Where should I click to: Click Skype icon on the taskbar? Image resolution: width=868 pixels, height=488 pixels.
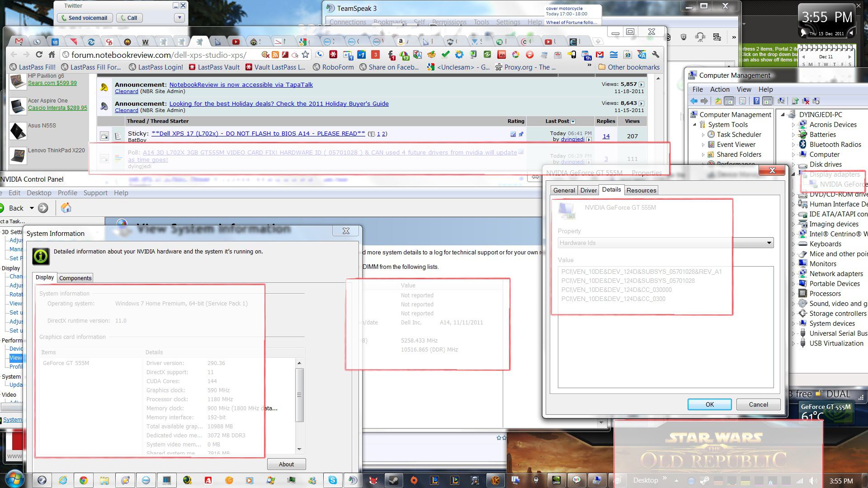pyautogui.click(x=332, y=480)
